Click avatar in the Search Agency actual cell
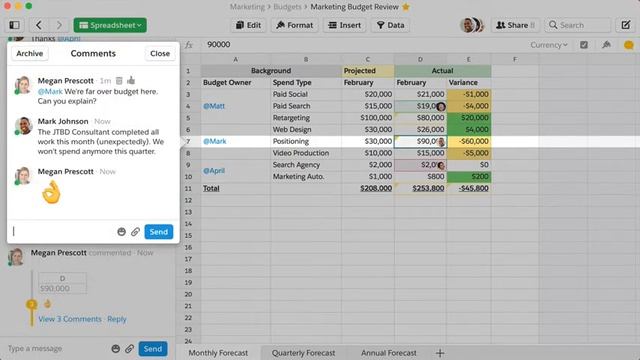 pos(441,166)
